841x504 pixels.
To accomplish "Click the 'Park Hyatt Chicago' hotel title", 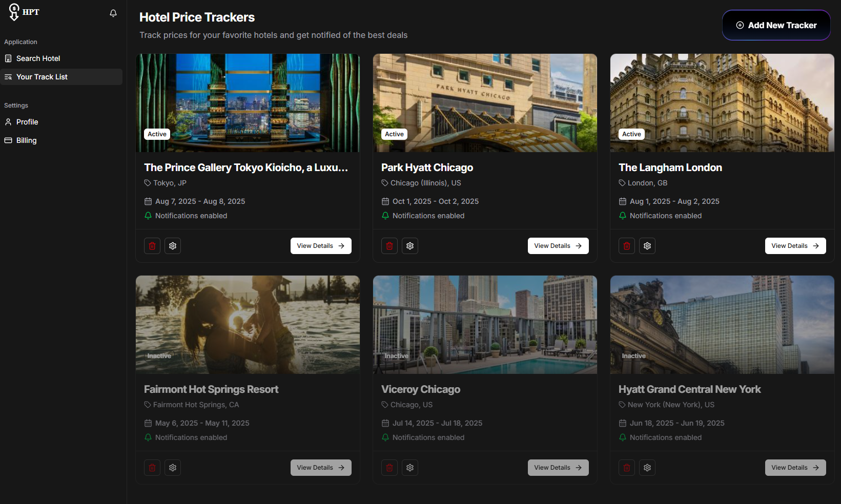I will [427, 167].
